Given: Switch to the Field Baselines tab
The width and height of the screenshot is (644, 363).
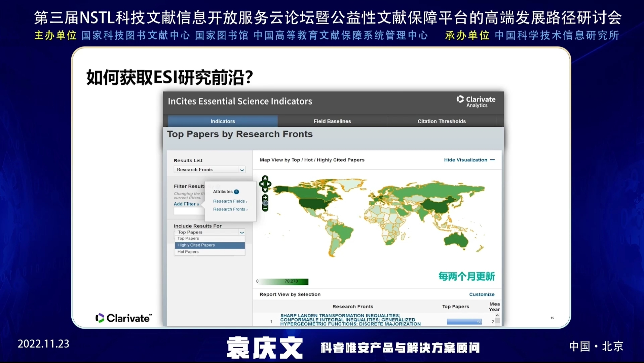Looking at the screenshot, I should click(x=332, y=121).
